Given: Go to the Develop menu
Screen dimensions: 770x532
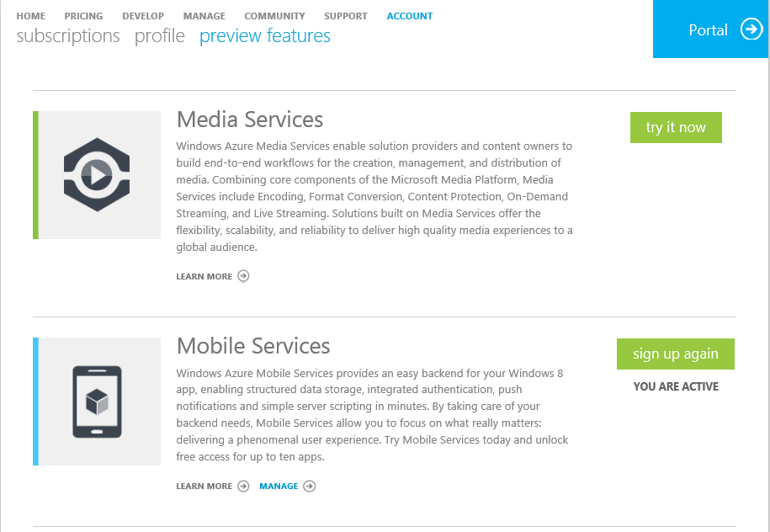Looking at the screenshot, I should 143,16.
